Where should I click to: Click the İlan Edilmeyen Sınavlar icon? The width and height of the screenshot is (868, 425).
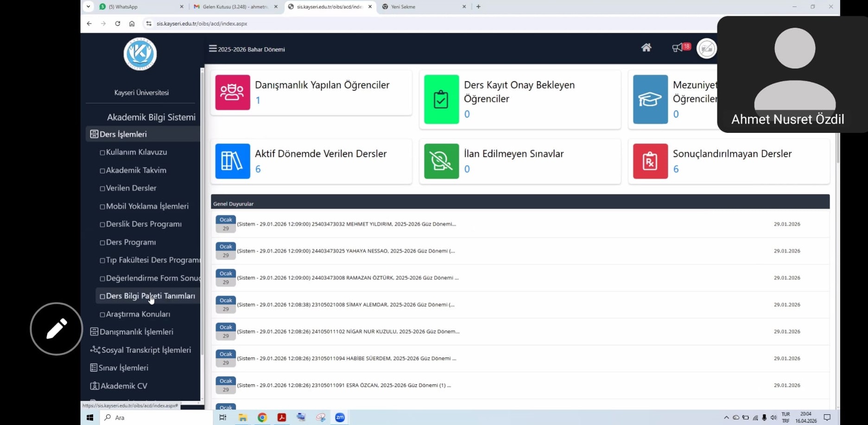pyautogui.click(x=441, y=161)
